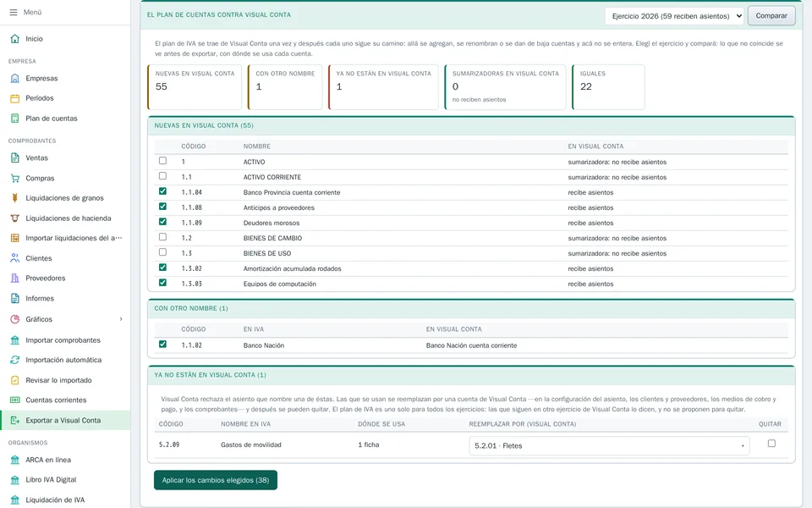Screen dimensions: 812x508
Task: Click the Nuevas en Visual Conta 55 card
Action: coord(195,87)
